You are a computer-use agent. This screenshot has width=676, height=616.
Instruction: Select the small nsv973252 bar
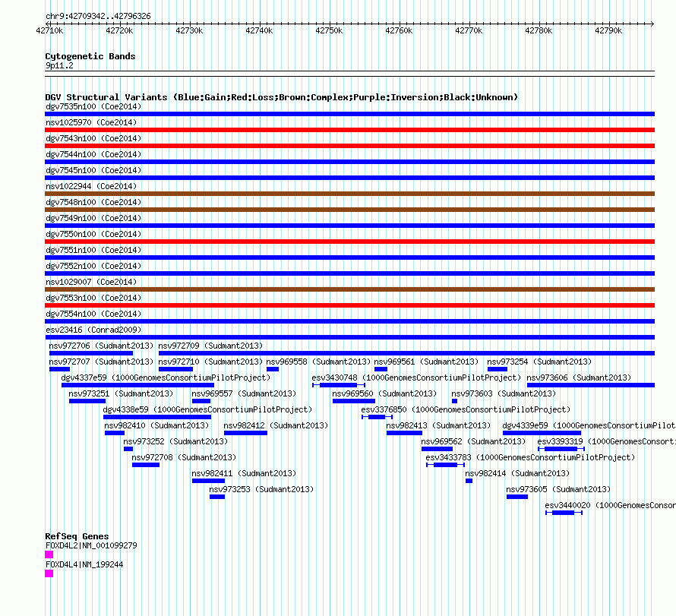click(x=128, y=449)
